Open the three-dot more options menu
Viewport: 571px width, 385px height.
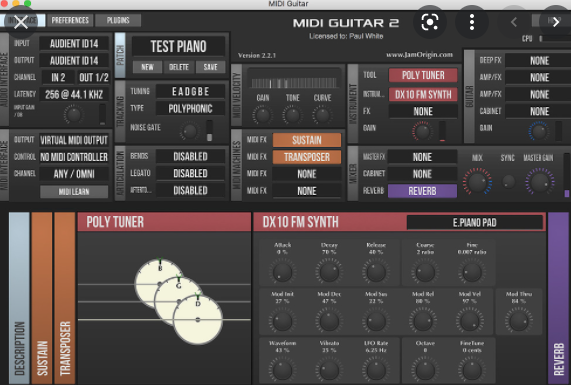pyautogui.click(x=472, y=23)
